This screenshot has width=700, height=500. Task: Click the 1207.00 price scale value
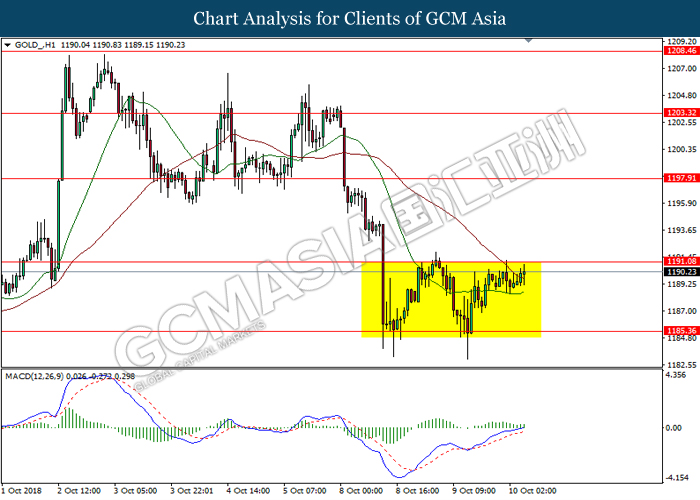pyautogui.click(x=682, y=68)
